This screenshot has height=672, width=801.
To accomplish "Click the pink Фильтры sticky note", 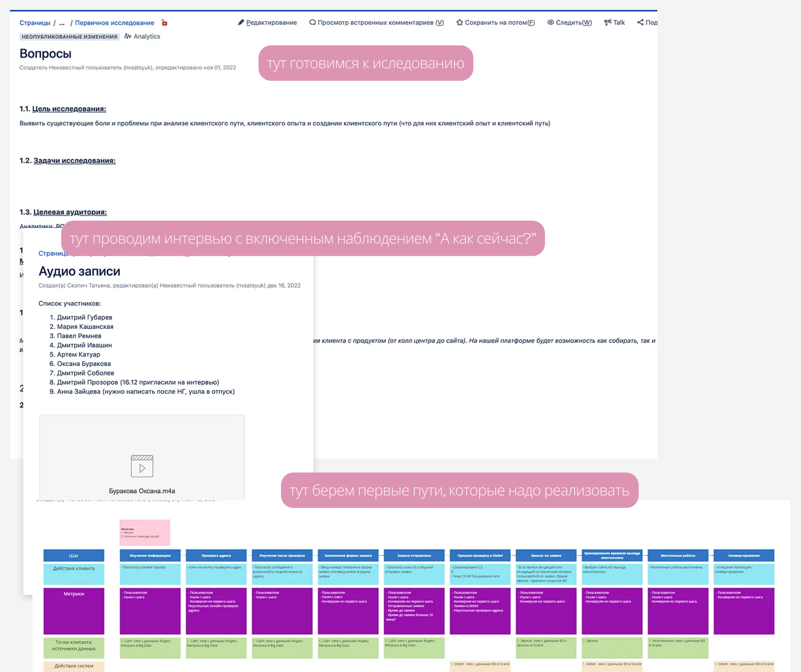I will 145,532.
